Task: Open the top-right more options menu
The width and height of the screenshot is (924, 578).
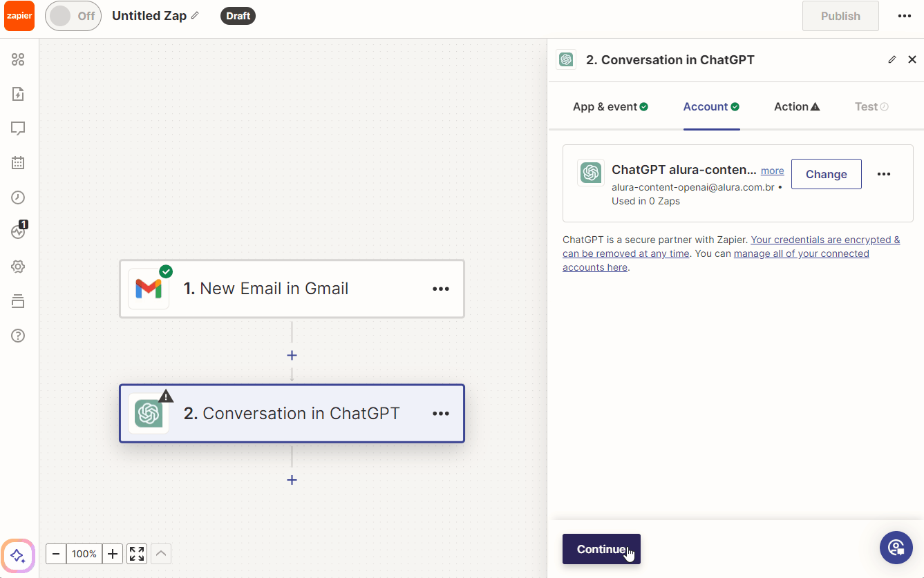Action: tap(905, 16)
